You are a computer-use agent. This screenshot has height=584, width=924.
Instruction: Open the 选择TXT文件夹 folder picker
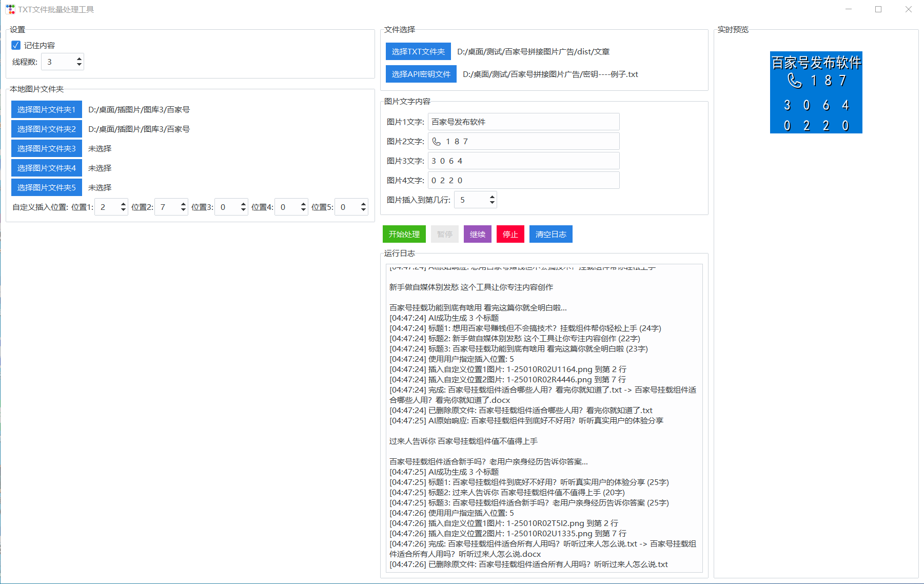point(418,51)
